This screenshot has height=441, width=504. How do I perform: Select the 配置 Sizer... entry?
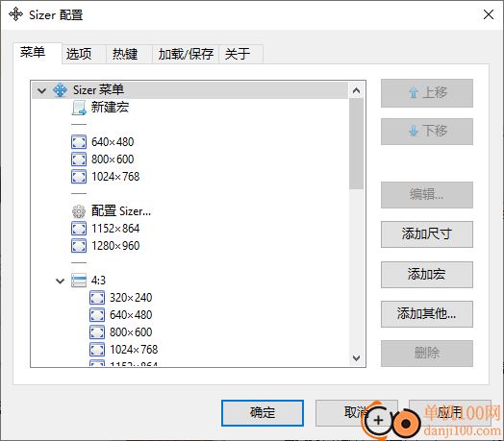tap(121, 211)
